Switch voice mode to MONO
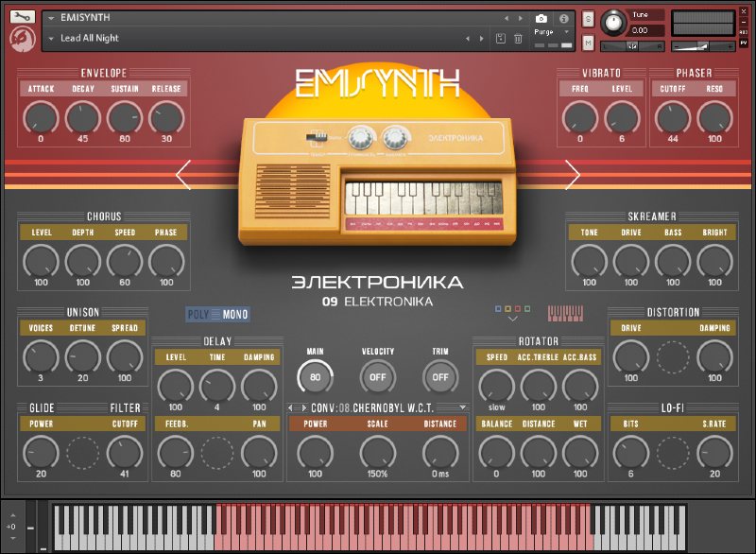756x554 pixels. coord(234,314)
